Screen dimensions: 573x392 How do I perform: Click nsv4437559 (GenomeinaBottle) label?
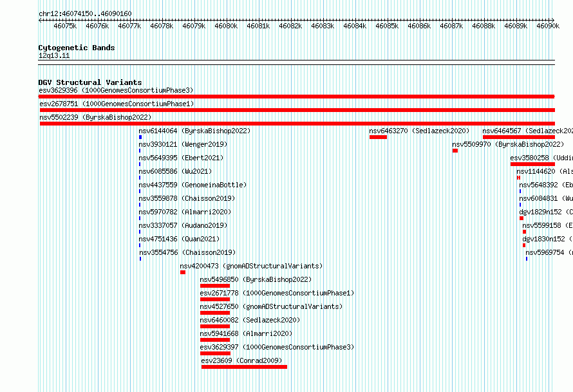pyautogui.click(x=193, y=185)
